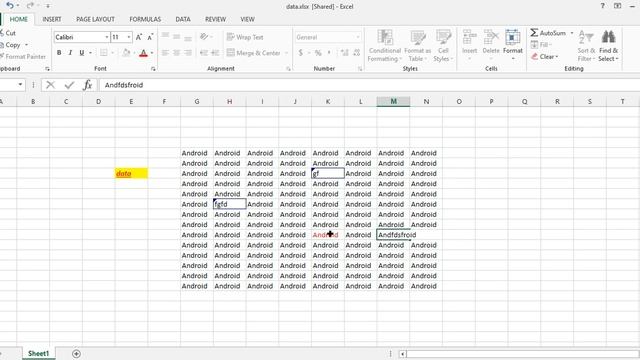Click the Fill command
This screenshot has height=360, width=640.
tap(541, 44)
